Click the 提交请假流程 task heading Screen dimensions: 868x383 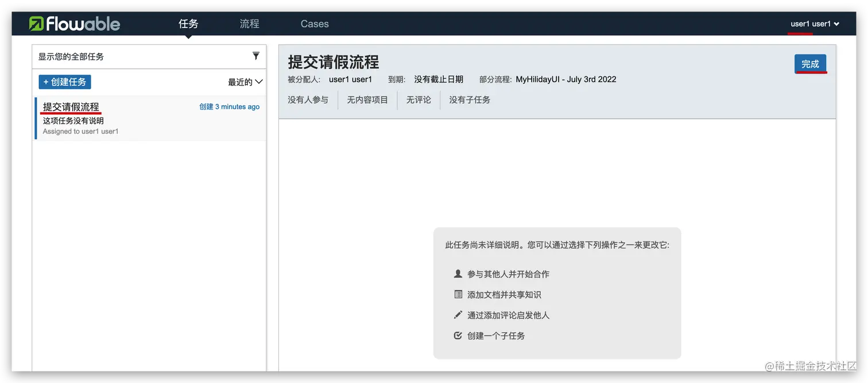[x=334, y=62]
